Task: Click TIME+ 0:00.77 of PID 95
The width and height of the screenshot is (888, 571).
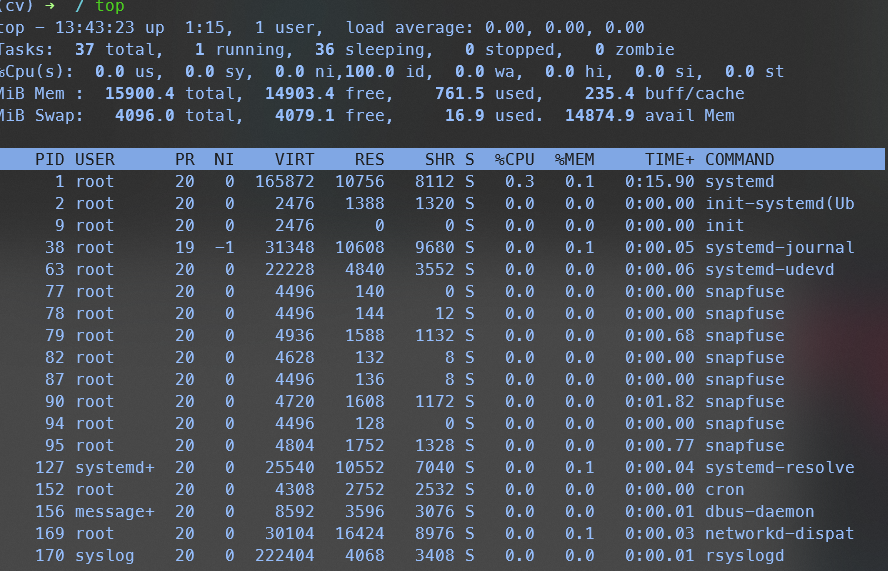Action: [x=660, y=446]
